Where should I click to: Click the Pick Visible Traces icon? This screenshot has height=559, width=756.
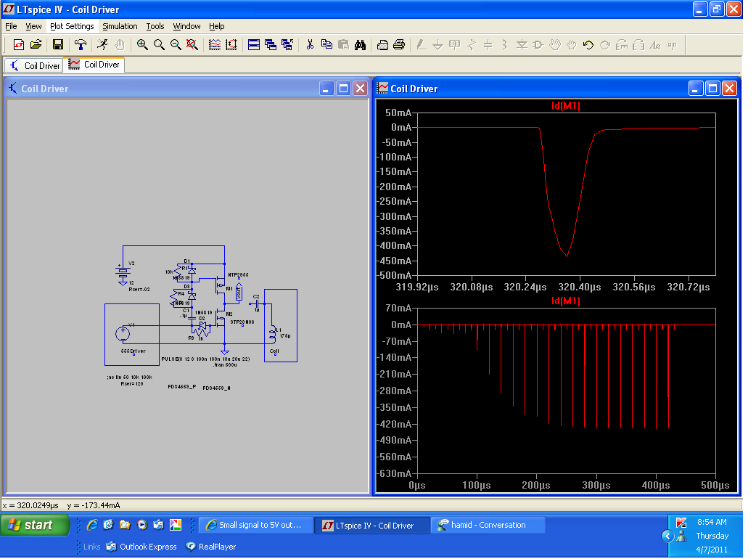coord(215,45)
